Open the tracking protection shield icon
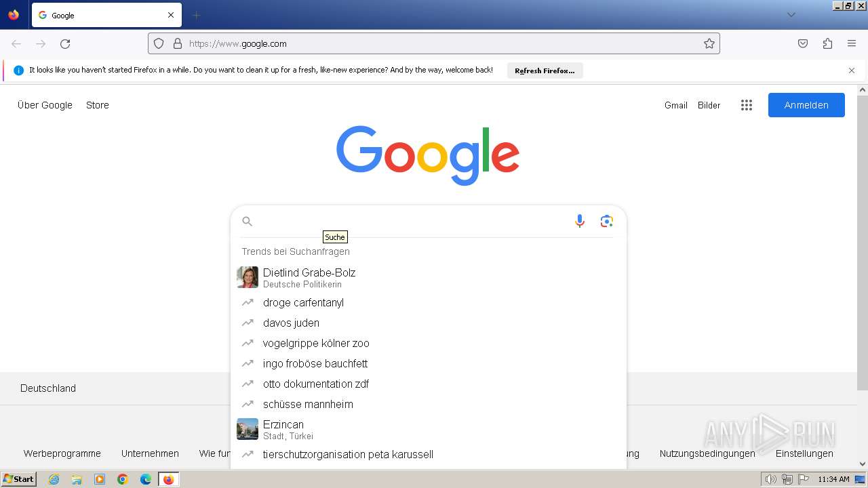The width and height of the screenshot is (868, 488). tap(159, 43)
